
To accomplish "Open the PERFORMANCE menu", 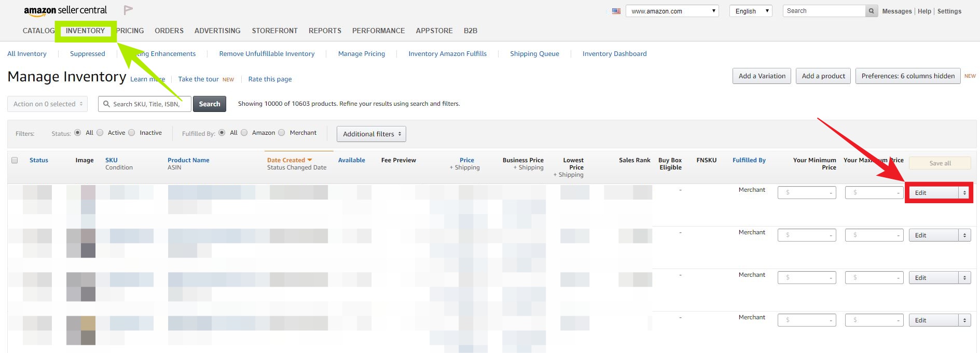I will pyautogui.click(x=379, y=31).
